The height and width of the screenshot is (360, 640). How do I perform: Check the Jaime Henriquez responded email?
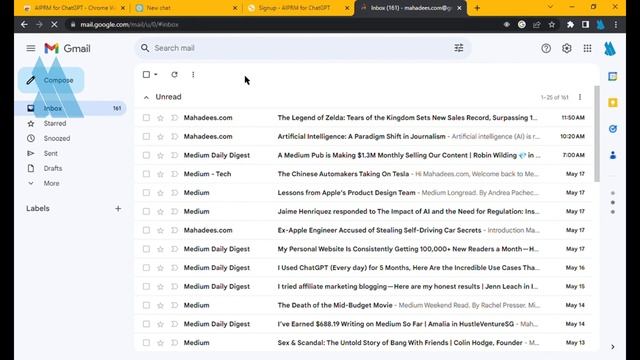coord(146,211)
